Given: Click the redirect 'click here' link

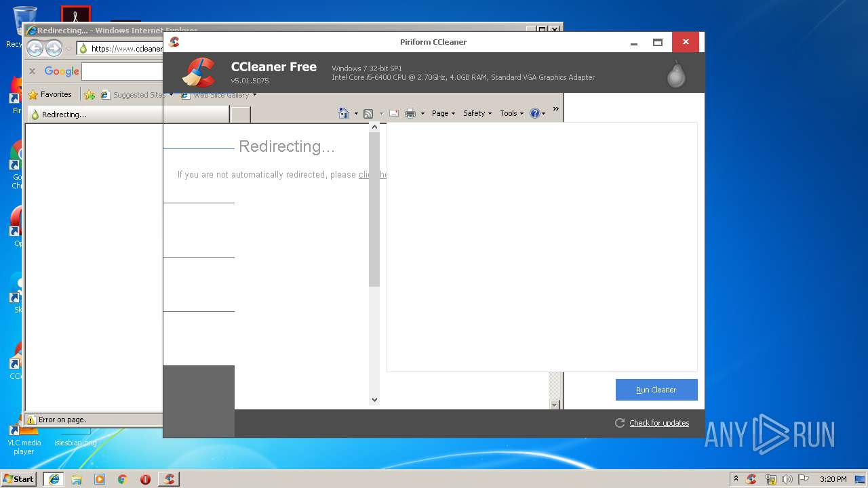Looking at the screenshot, I should pos(373,175).
